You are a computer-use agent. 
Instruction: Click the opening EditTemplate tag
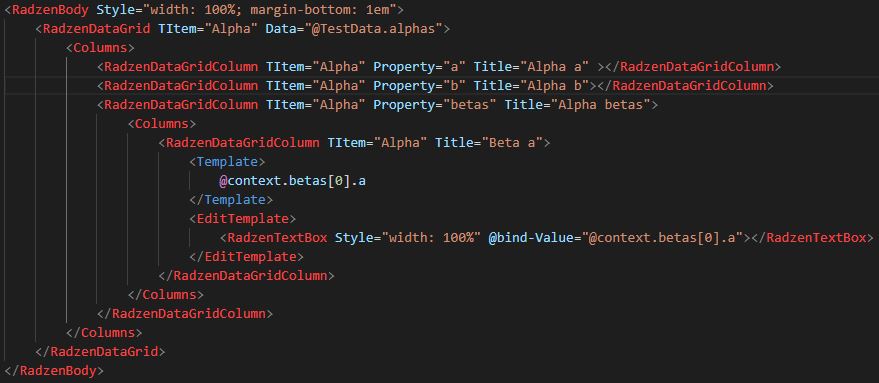tap(243, 219)
